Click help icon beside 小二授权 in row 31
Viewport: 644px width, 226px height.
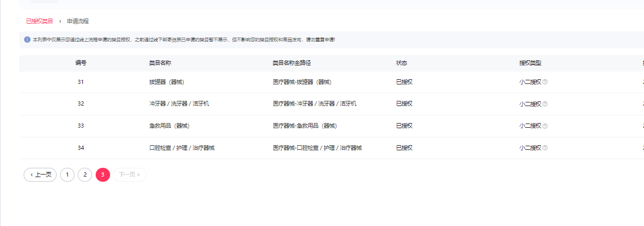(x=545, y=82)
